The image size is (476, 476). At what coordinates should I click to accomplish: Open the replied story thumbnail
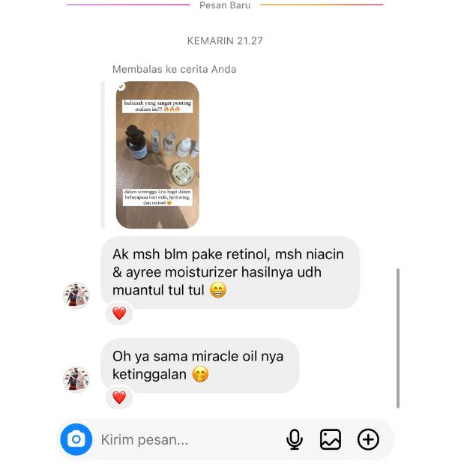click(x=157, y=154)
